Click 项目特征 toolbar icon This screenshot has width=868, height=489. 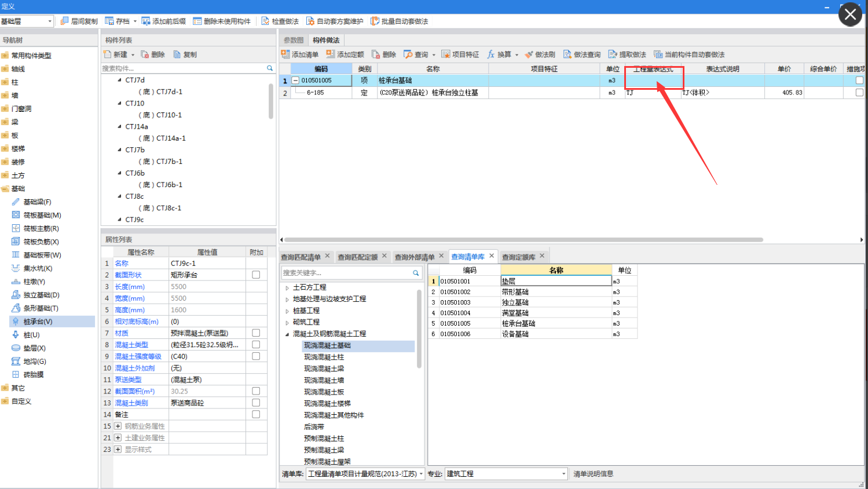pos(446,54)
